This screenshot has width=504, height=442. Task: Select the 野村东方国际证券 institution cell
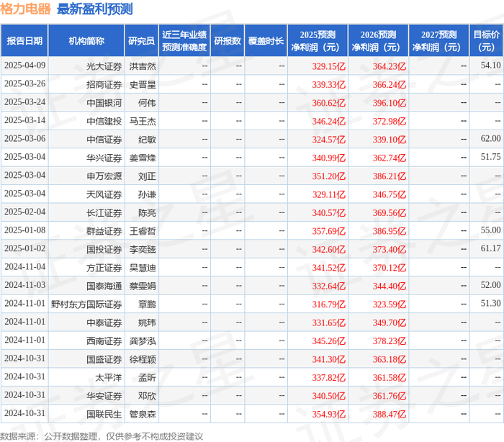pyautogui.click(x=86, y=305)
